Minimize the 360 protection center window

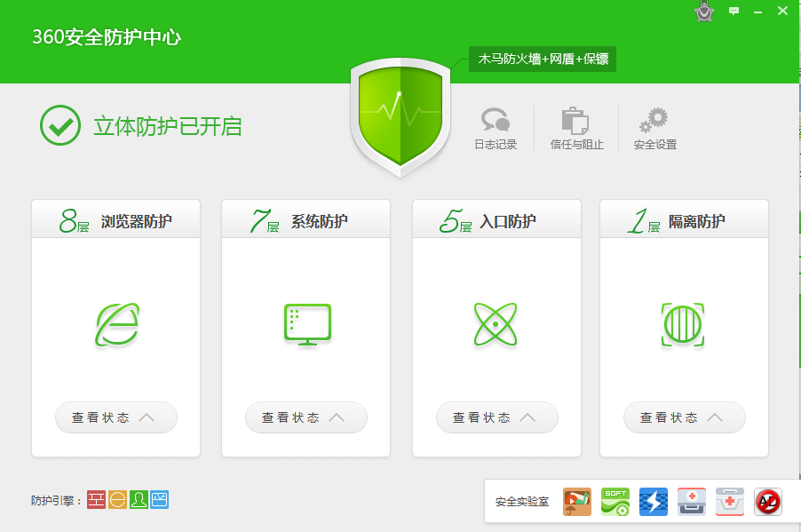click(758, 12)
